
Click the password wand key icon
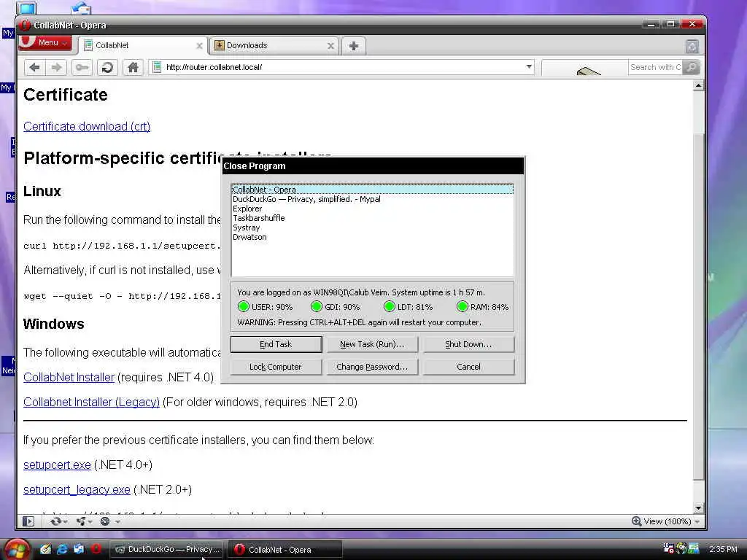click(82, 67)
